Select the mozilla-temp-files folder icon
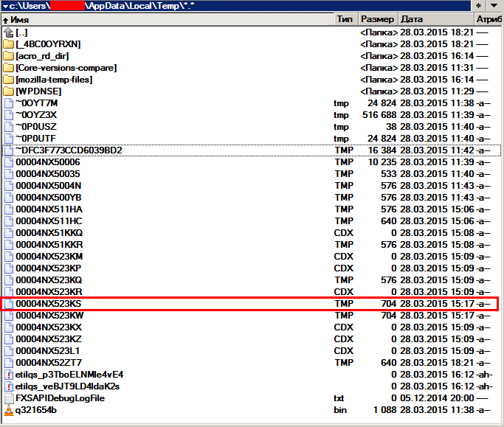504x427 pixels. tap(8, 80)
